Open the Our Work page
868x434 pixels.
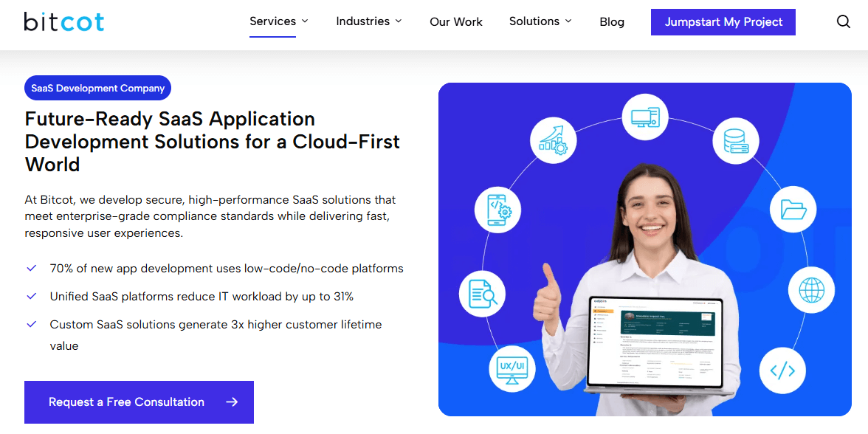(455, 21)
